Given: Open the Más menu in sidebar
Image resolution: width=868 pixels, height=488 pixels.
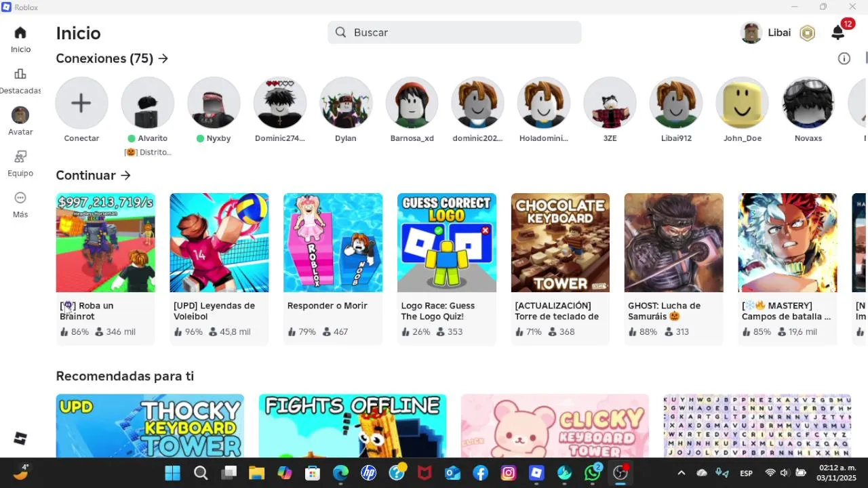Looking at the screenshot, I should [20, 198].
